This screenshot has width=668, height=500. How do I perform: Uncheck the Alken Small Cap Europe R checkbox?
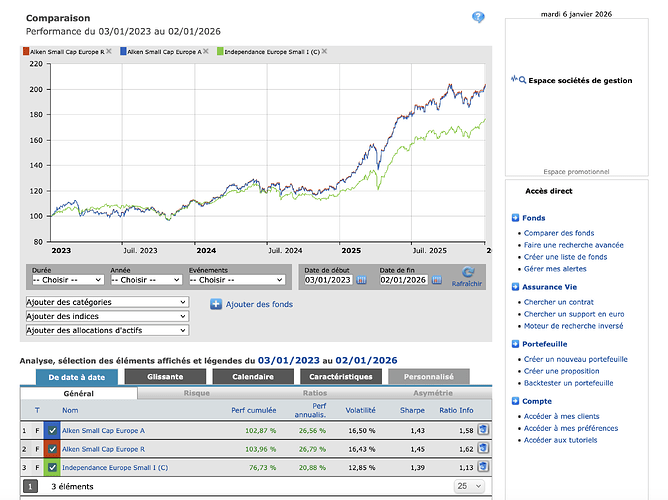(x=52, y=449)
